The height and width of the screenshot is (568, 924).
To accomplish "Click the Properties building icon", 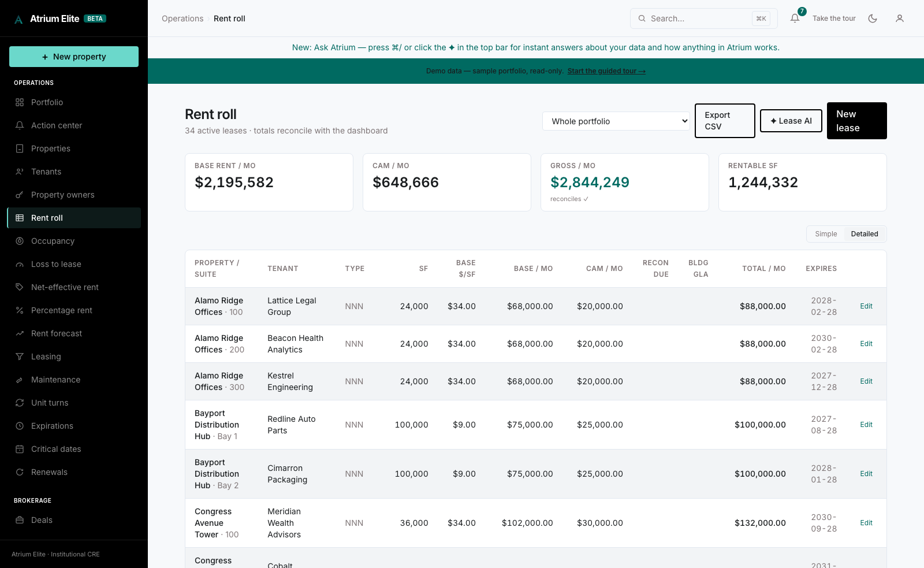I will click(20, 149).
